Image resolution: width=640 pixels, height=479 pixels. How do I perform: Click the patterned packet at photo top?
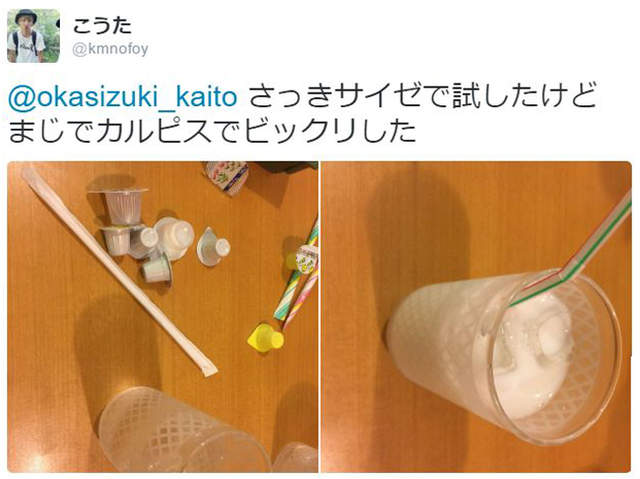coord(226,177)
